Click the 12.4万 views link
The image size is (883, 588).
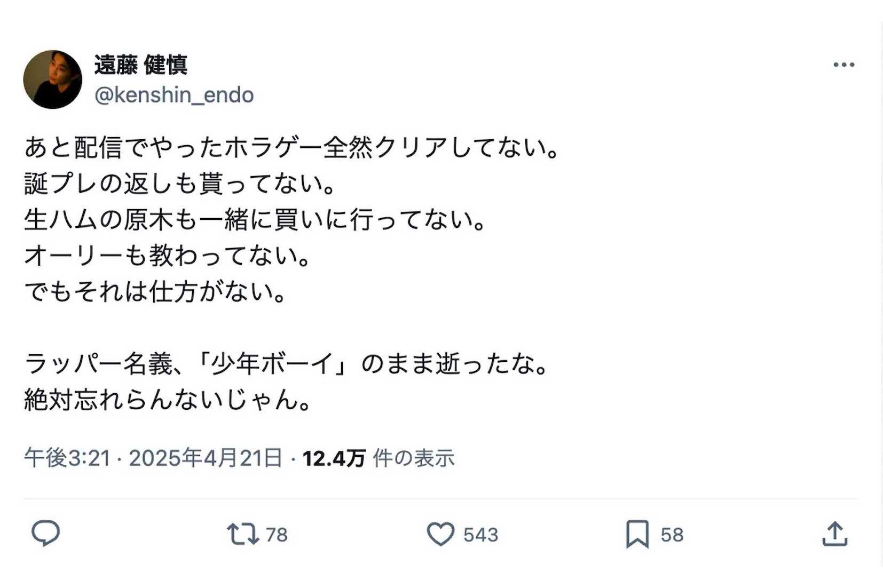tap(331, 456)
